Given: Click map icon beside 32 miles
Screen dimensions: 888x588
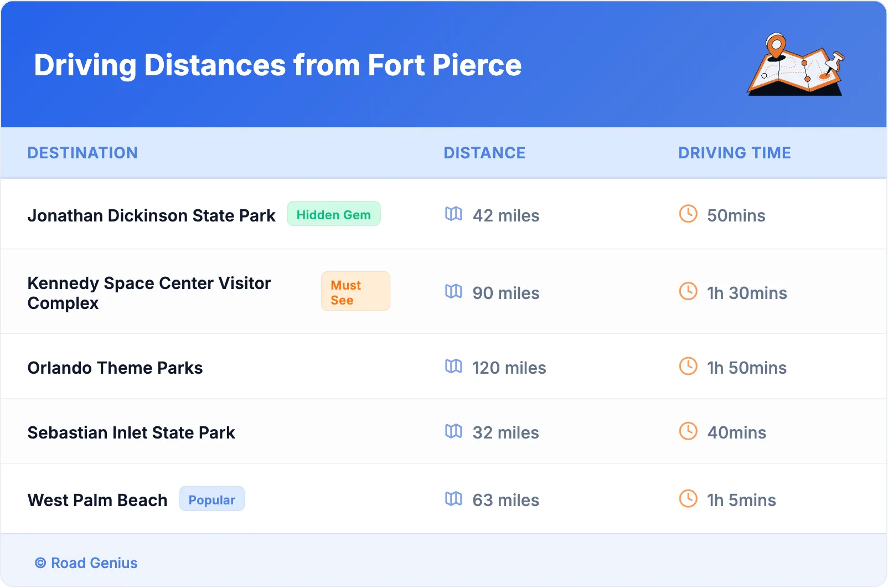Looking at the screenshot, I should click(453, 431).
